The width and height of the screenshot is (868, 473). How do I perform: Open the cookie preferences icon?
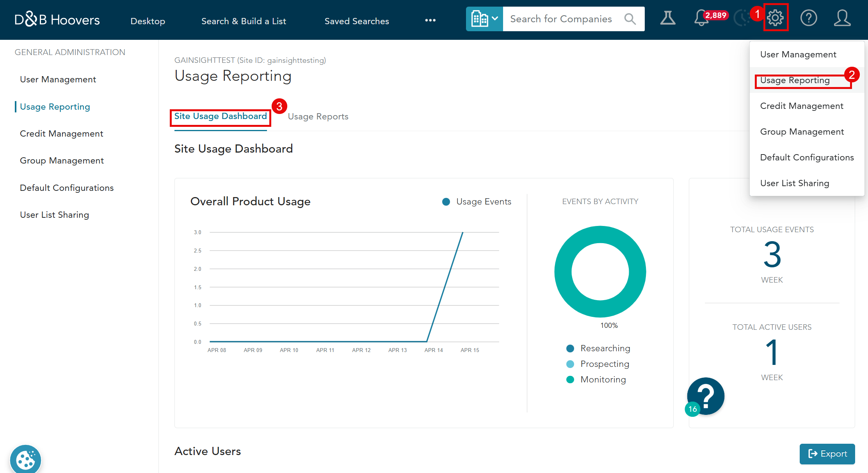point(26,460)
